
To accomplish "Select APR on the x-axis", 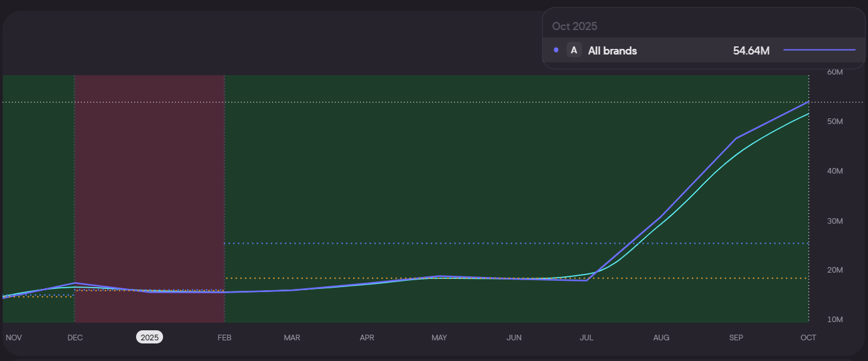I will coord(367,337).
